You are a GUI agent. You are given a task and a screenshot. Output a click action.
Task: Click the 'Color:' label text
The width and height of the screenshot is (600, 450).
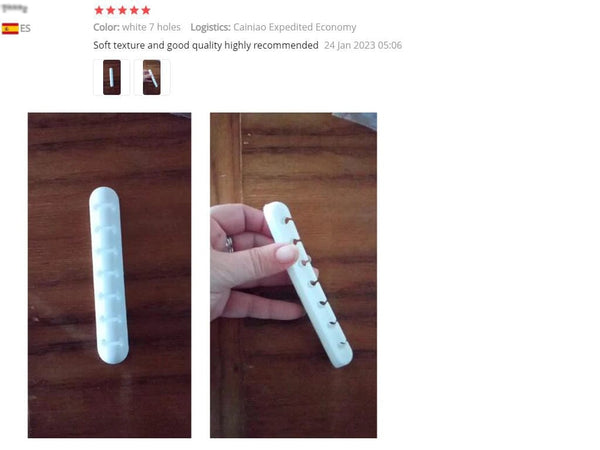coord(106,27)
